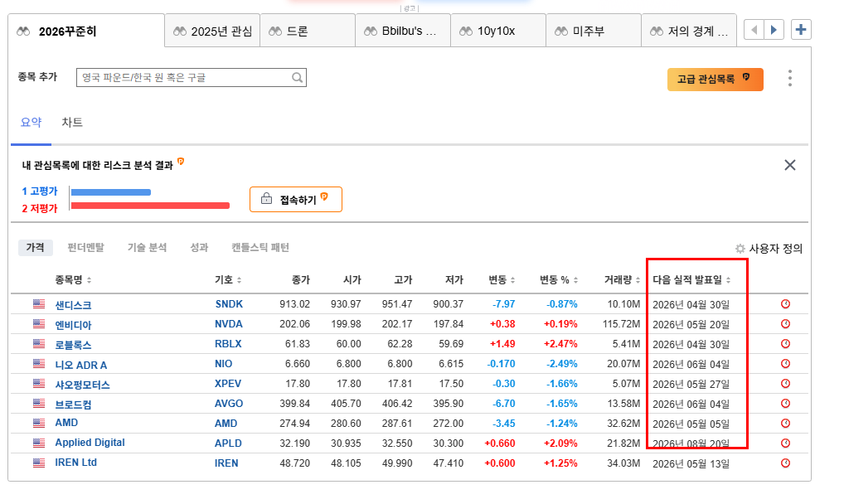Click the 고급 관심목록 button

click(715, 80)
